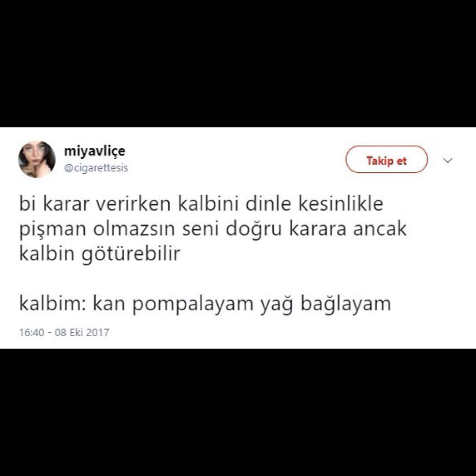This screenshot has width=476, height=476.
Task: Expand the tweet options chevron
Action: [x=448, y=160]
